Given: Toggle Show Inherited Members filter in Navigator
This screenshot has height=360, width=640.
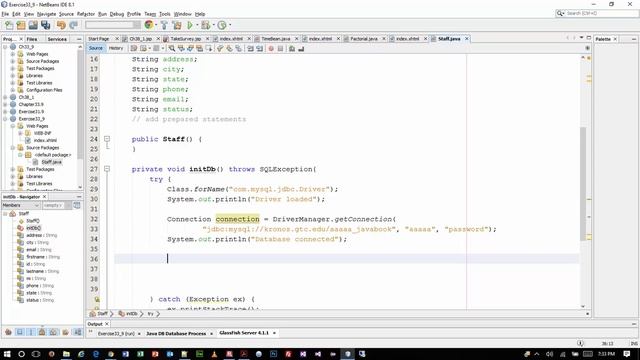Looking at the screenshot, I should tap(8, 332).
